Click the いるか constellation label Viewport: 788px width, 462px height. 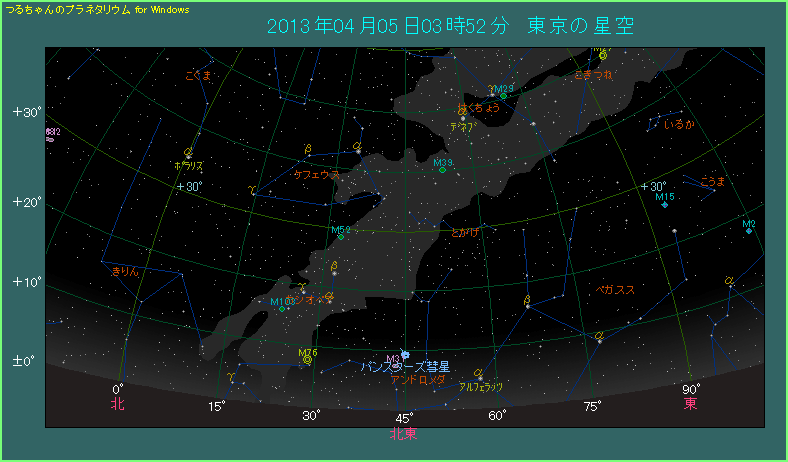coord(679,124)
